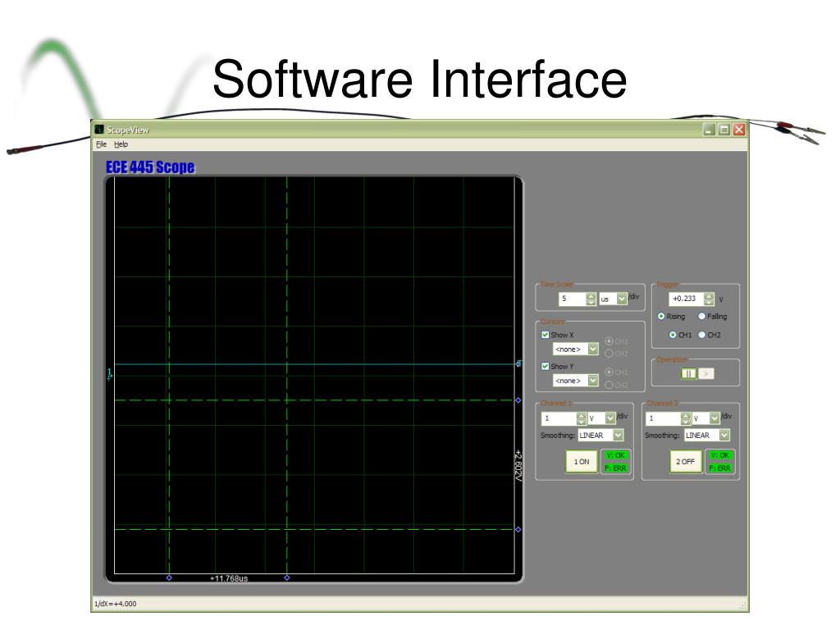Increase the Time Scale value spinner
840x630 pixels.
pos(591,295)
